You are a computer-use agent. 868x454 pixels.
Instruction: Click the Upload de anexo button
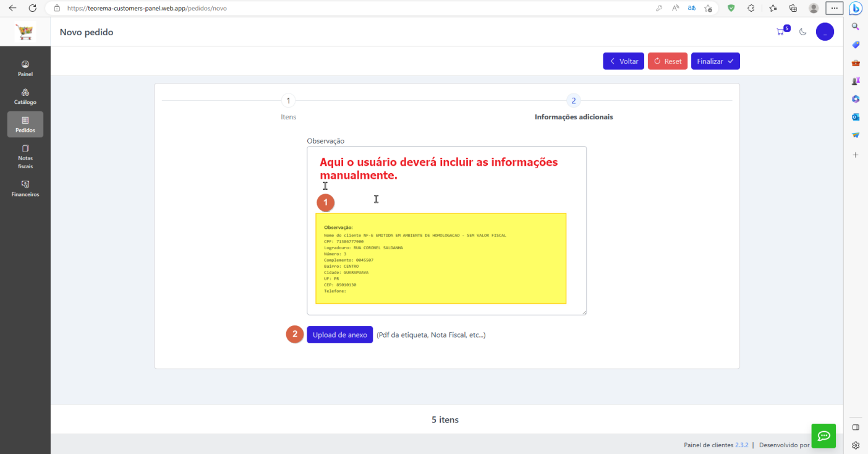pyautogui.click(x=339, y=335)
